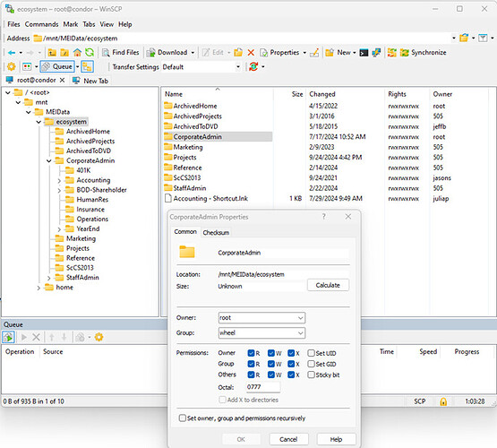Click the keep remote directory up to date icon
This screenshot has height=448, width=497.
pos(253,67)
